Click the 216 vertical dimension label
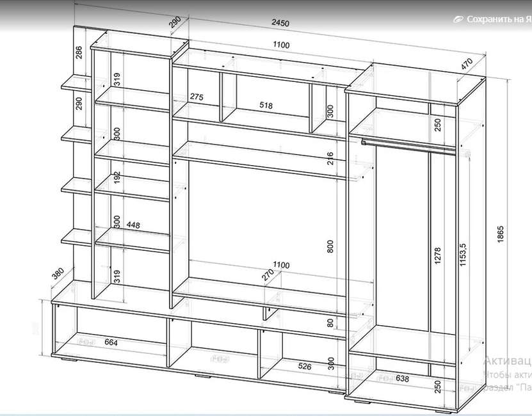532x416 pixels. click(x=330, y=159)
